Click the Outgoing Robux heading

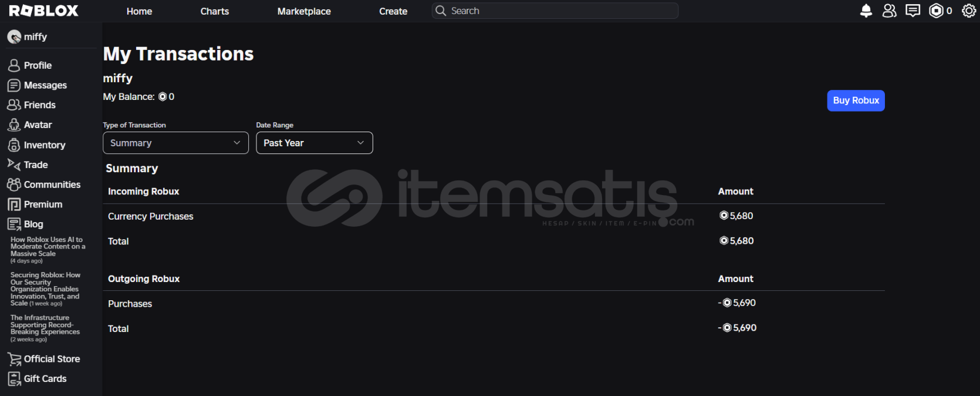coord(144,279)
